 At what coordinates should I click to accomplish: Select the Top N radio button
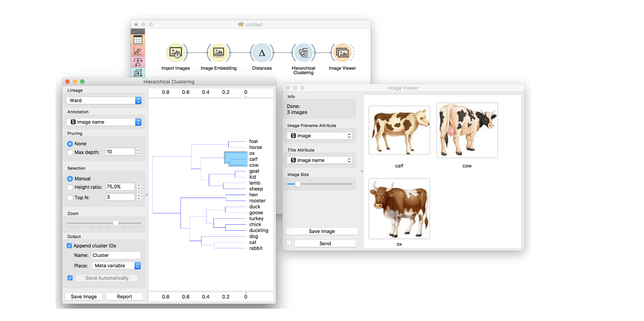[70, 198]
